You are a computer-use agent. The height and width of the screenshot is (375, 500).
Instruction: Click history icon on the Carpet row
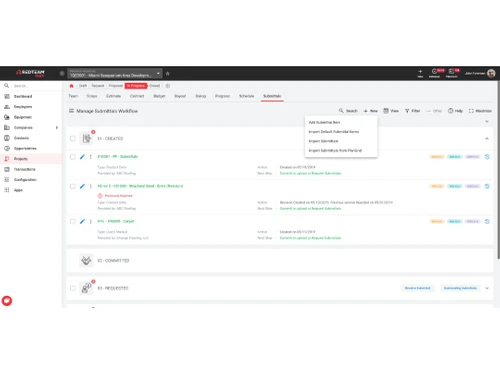(487, 221)
